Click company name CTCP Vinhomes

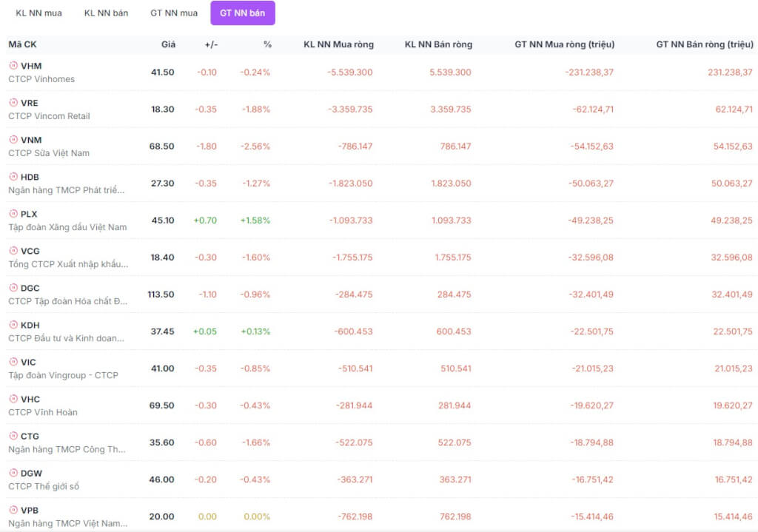pos(41,79)
